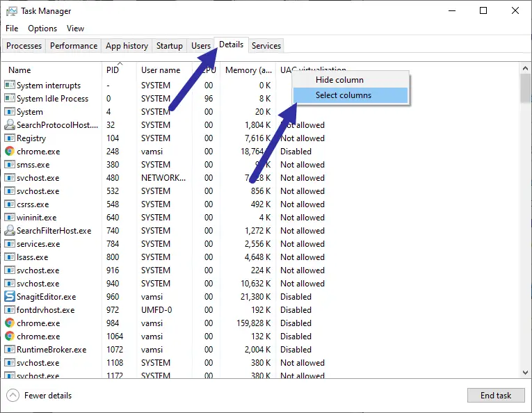532x413 pixels.
Task: Switch to the Performance tab
Action: click(74, 46)
